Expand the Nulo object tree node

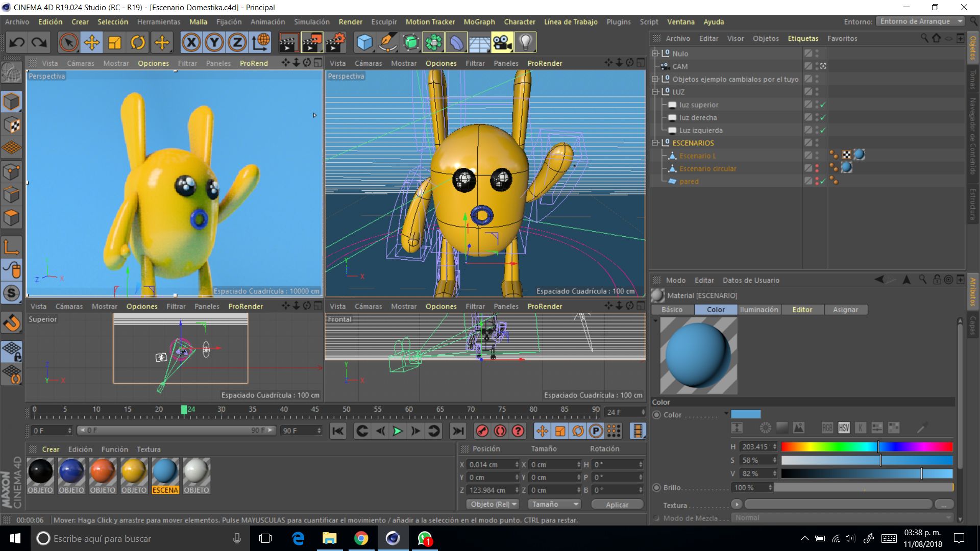(655, 53)
